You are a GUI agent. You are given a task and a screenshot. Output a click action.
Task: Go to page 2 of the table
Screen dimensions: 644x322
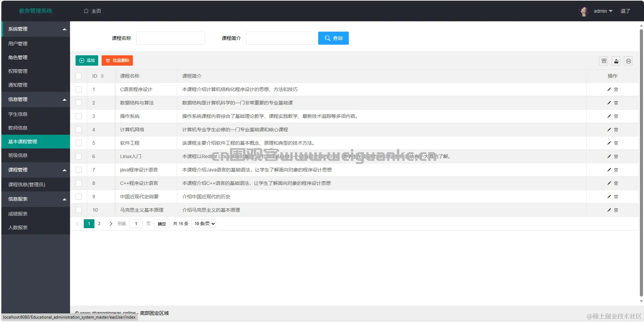99,224
